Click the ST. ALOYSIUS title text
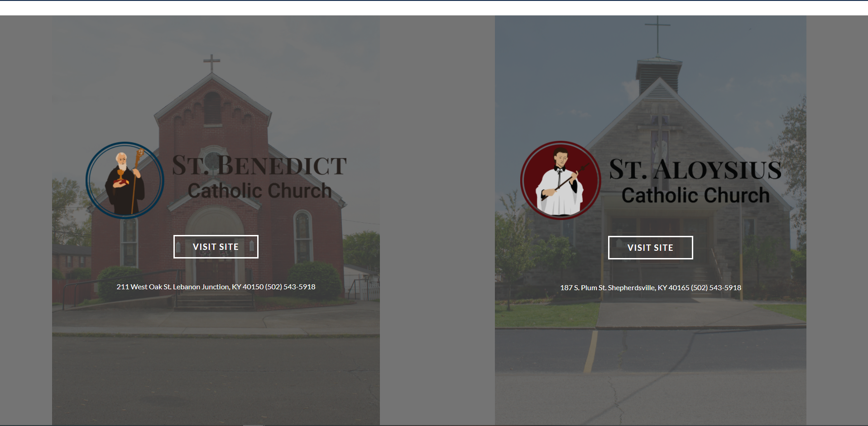 point(695,169)
